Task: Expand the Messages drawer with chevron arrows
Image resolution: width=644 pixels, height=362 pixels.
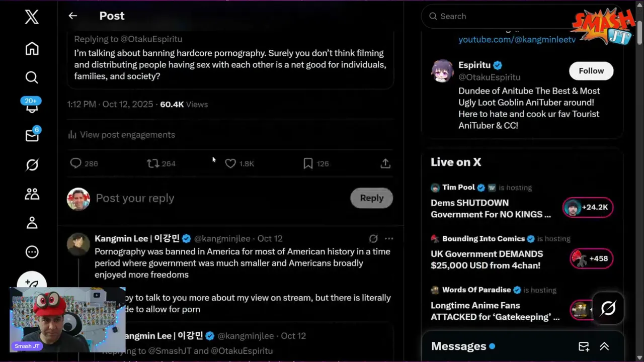Action: point(604,346)
